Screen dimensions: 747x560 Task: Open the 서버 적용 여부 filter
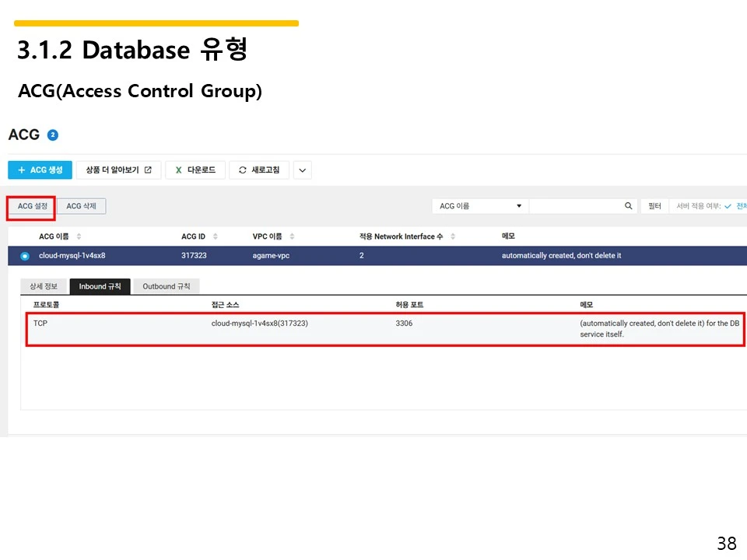point(708,206)
